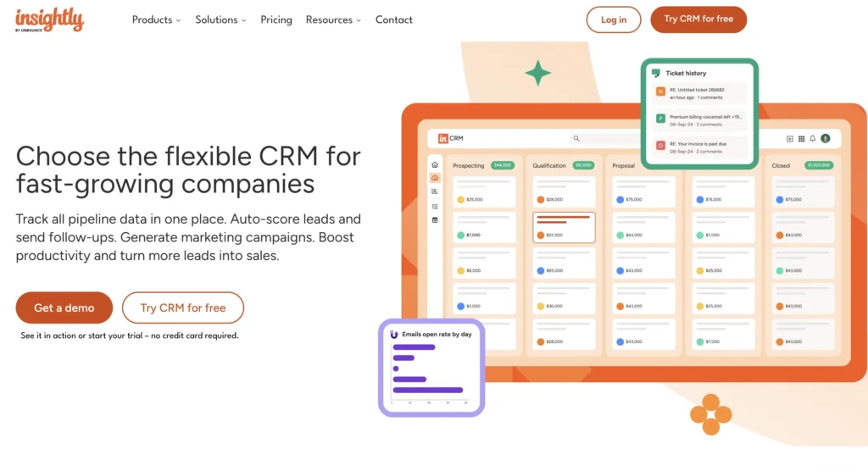The image size is (868, 471).
Task: Click the red O ticket badge
Action: pyautogui.click(x=660, y=146)
